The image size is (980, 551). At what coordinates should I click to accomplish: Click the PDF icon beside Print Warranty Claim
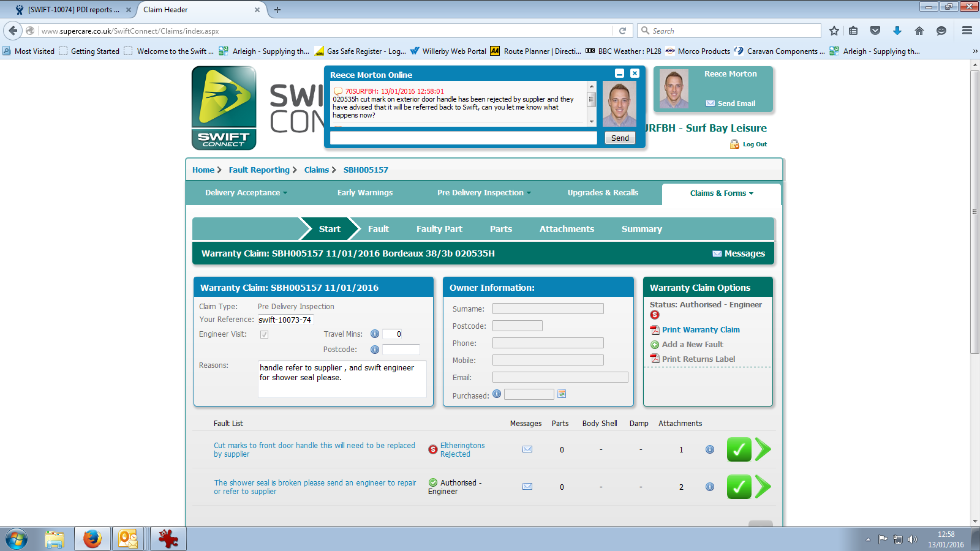[655, 330]
